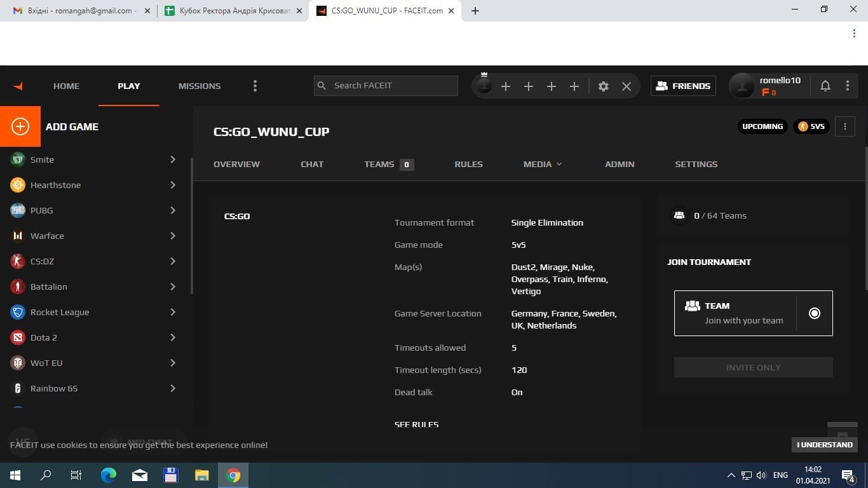
Task: Open the RULES tab
Action: pos(468,164)
